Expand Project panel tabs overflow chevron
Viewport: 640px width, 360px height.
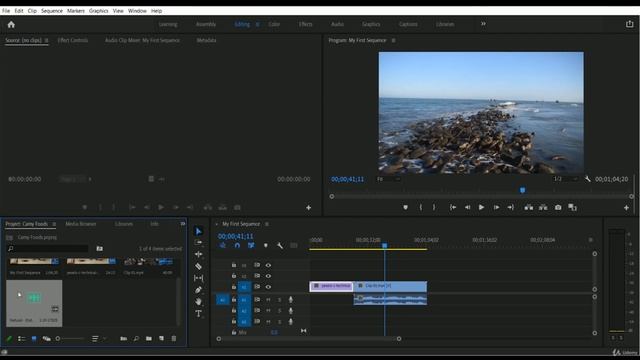182,224
